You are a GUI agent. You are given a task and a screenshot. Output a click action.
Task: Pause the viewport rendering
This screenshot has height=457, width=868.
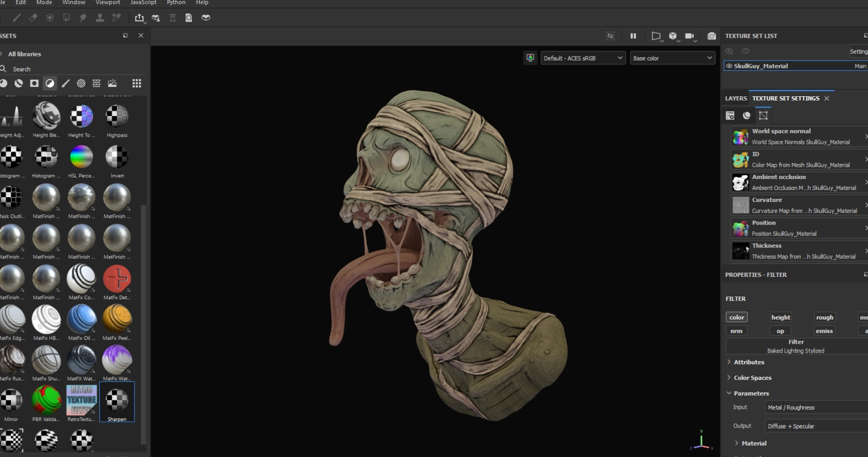tap(633, 36)
